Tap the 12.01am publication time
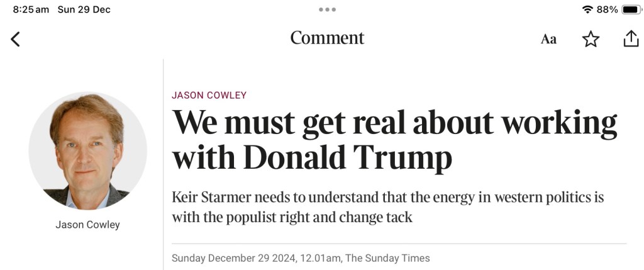 coord(323,258)
